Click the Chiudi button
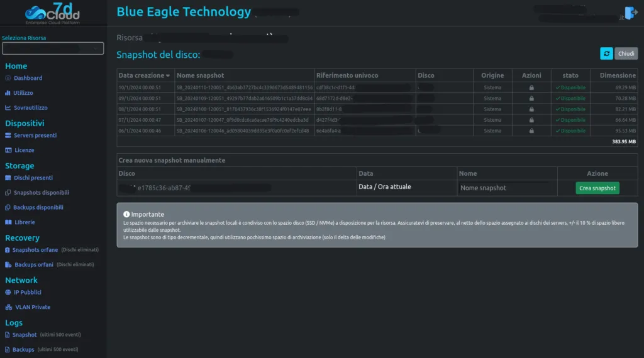Screen dimensions: 644x358 click(x=626, y=54)
